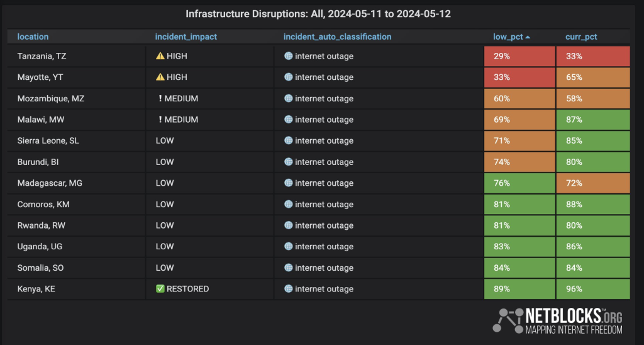Sort by incident_auto_classification column header

tap(337, 37)
